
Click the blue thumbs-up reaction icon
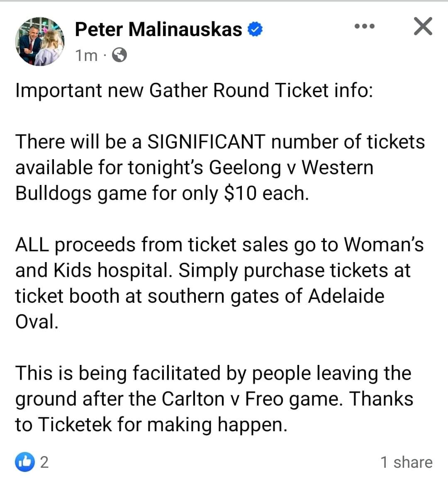pos(25,462)
